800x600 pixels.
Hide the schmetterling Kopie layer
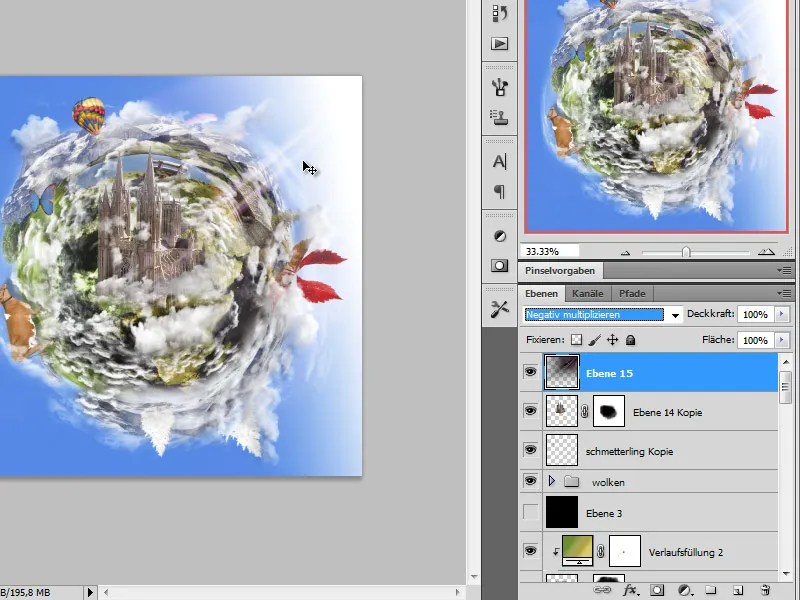coord(531,449)
